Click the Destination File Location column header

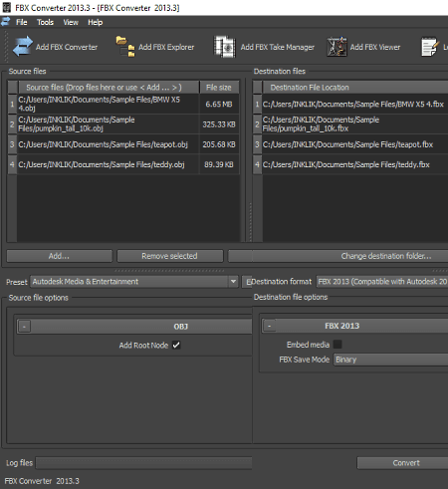click(355, 88)
